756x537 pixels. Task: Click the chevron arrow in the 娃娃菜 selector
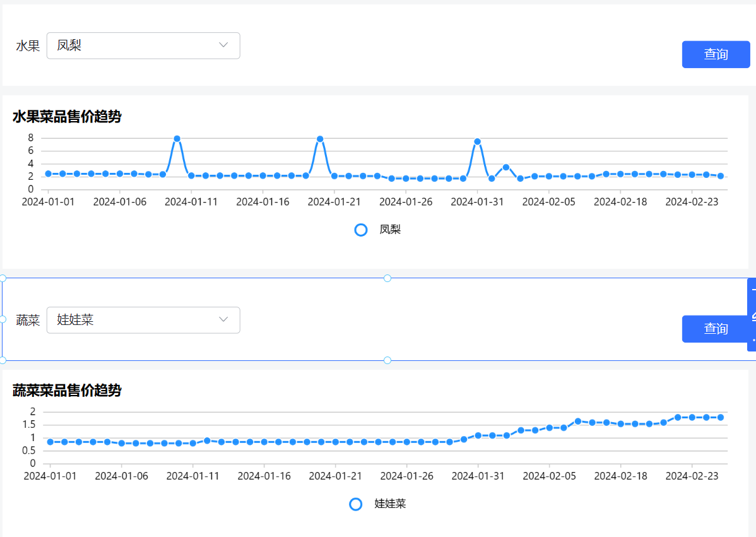coord(223,319)
